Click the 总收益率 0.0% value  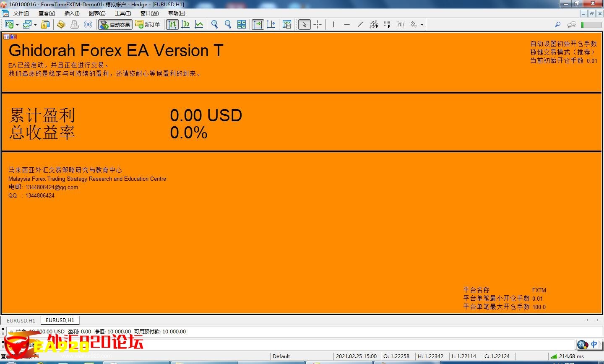pos(189,133)
